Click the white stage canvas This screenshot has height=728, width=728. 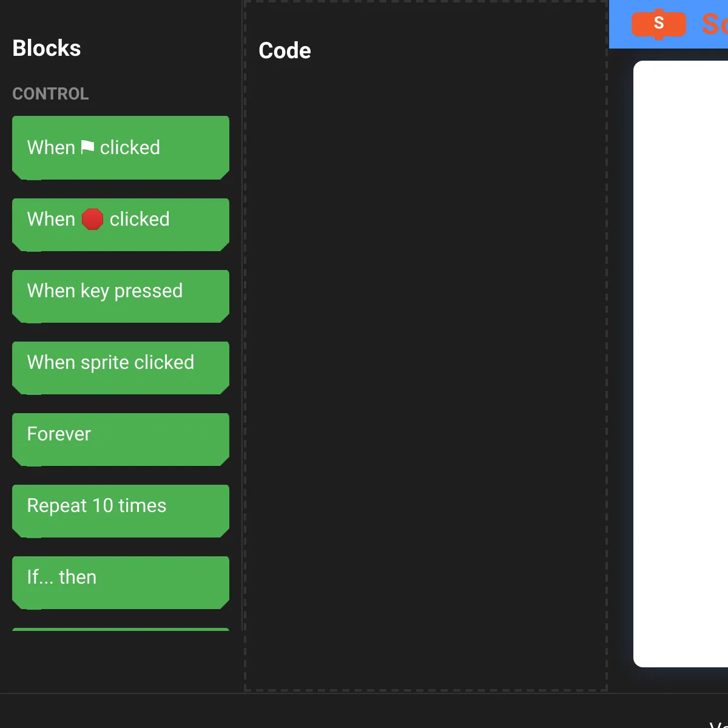(679, 364)
